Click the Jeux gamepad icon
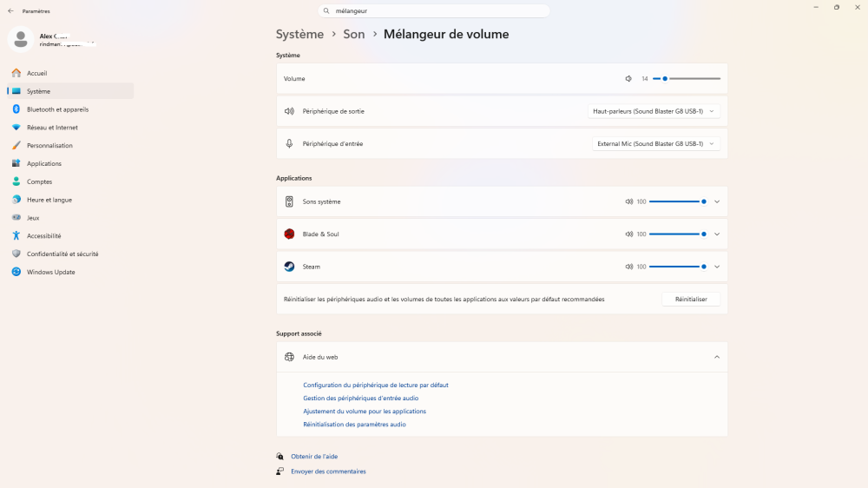The width and height of the screenshot is (868, 488). tap(16, 218)
